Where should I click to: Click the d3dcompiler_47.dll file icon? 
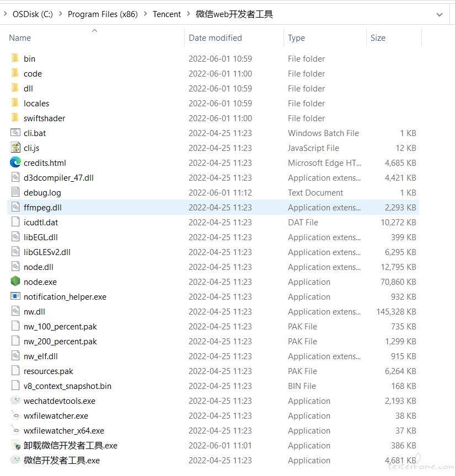coord(15,177)
